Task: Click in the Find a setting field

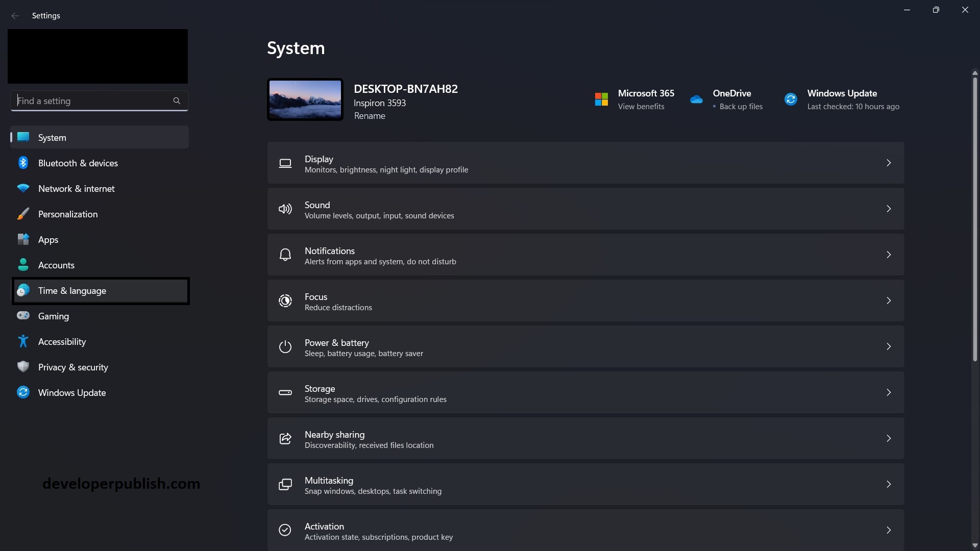Action: click(x=92, y=101)
